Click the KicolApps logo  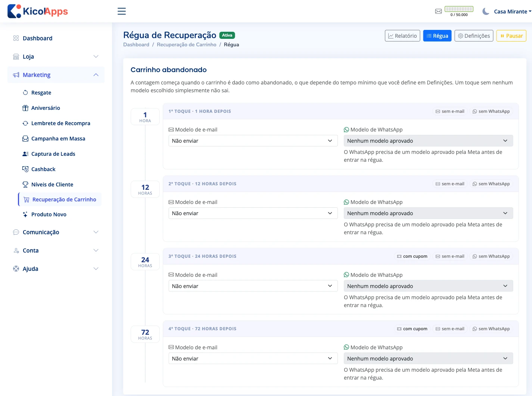(38, 11)
